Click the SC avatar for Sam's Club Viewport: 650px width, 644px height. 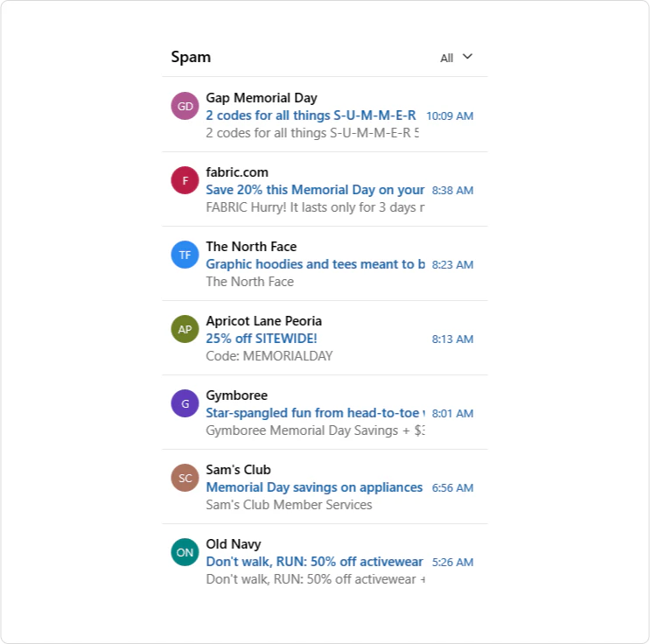click(185, 478)
